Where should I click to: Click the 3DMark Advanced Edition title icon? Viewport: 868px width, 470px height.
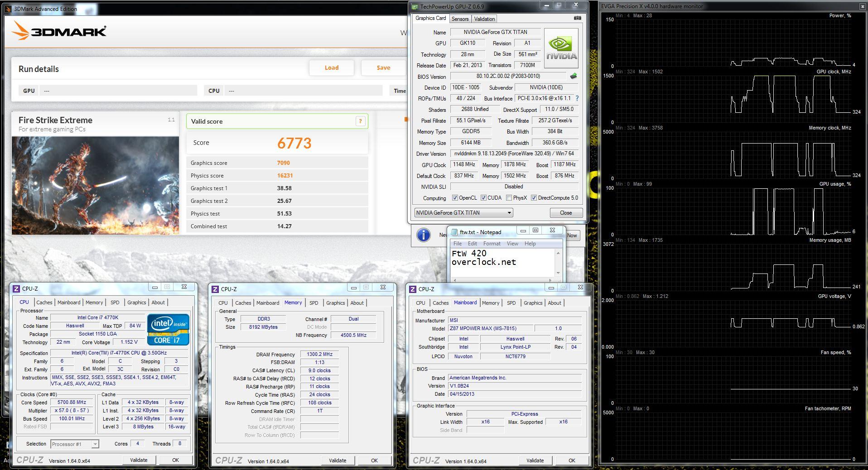(x=8, y=9)
